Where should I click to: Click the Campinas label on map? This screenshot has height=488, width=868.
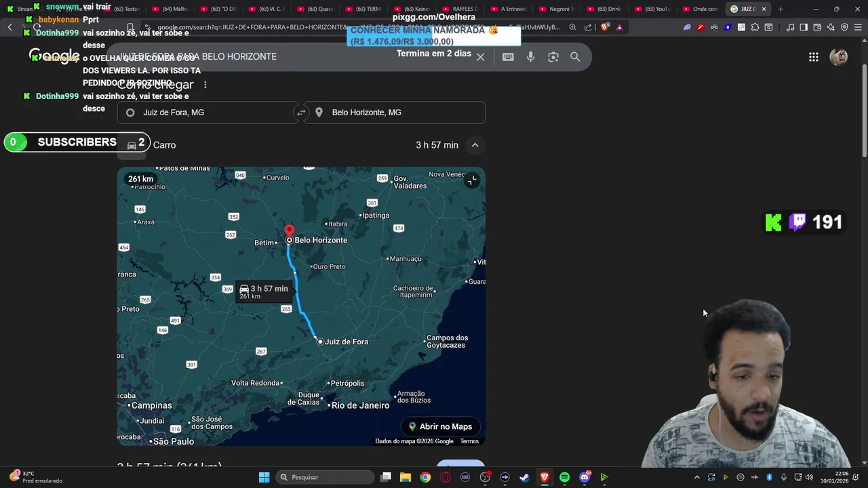(x=152, y=405)
